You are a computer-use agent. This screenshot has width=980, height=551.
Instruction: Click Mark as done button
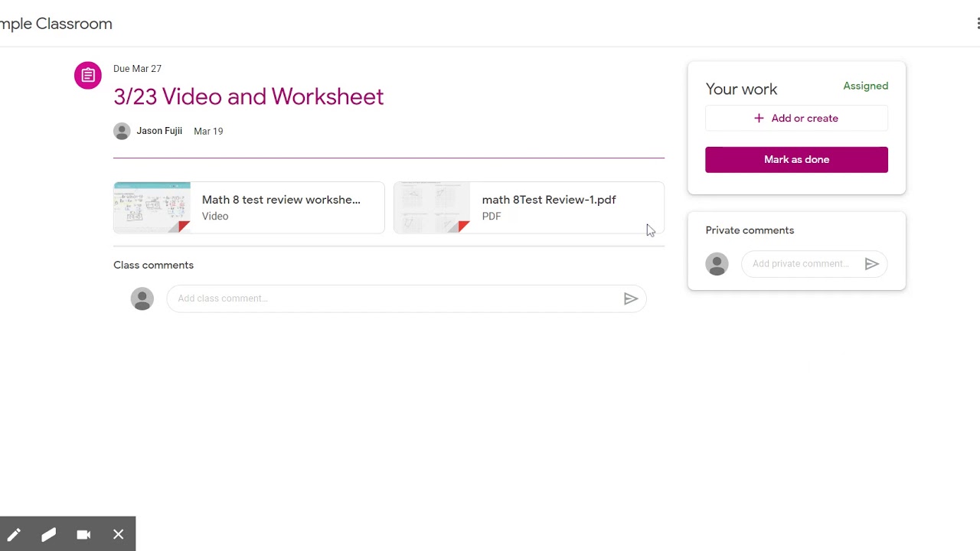(x=796, y=159)
